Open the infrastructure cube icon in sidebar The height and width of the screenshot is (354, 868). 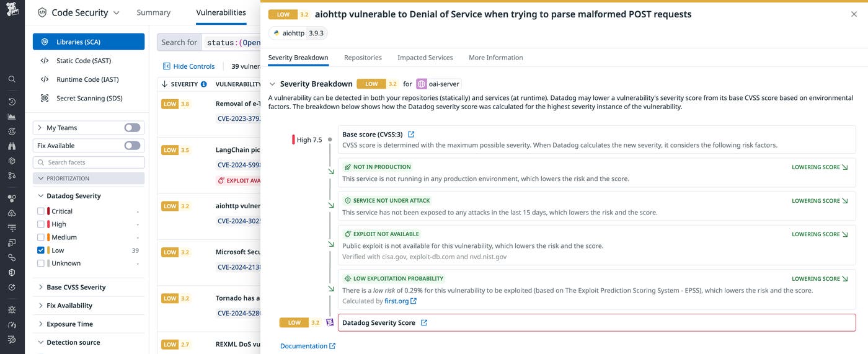pos(12,161)
